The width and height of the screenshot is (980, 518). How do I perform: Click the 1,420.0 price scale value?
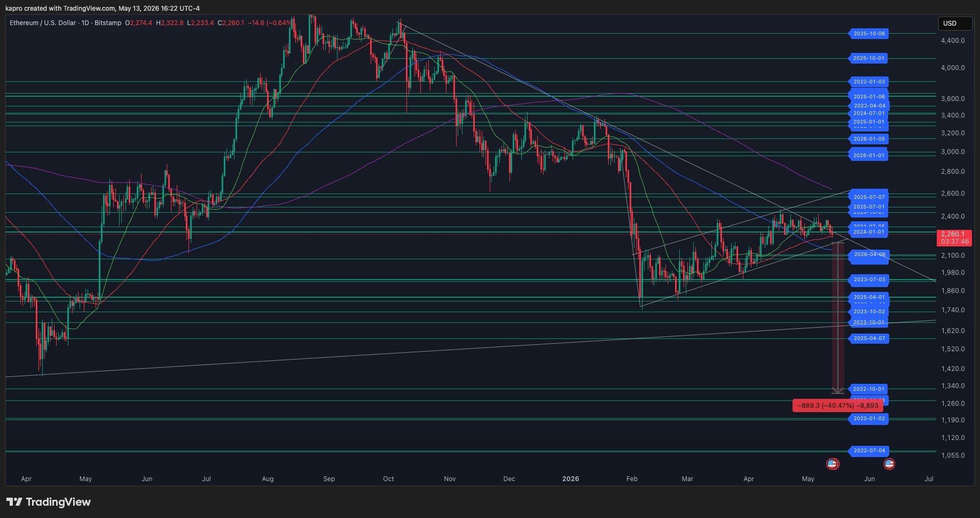(x=953, y=369)
